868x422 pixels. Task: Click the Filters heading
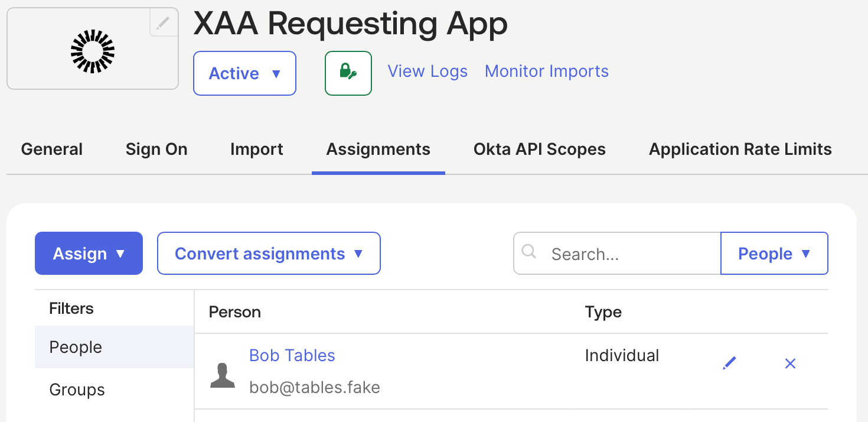pyautogui.click(x=71, y=309)
